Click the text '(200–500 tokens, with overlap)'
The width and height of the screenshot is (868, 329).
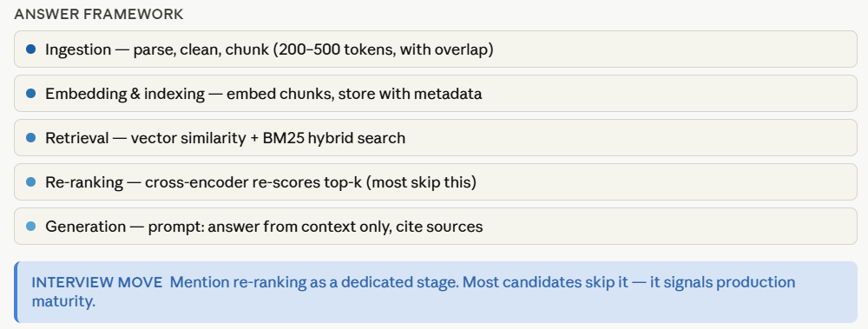coord(383,49)
